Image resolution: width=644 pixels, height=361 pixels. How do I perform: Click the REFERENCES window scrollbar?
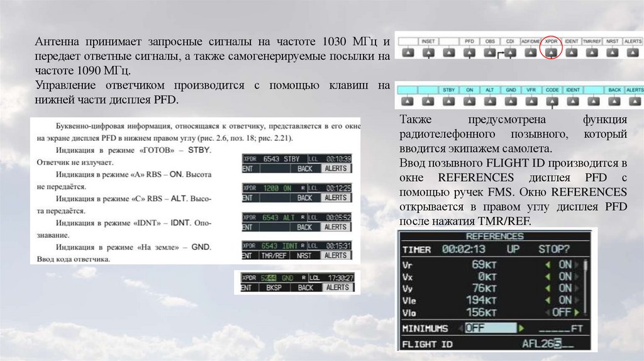click(x=586, y=287)
